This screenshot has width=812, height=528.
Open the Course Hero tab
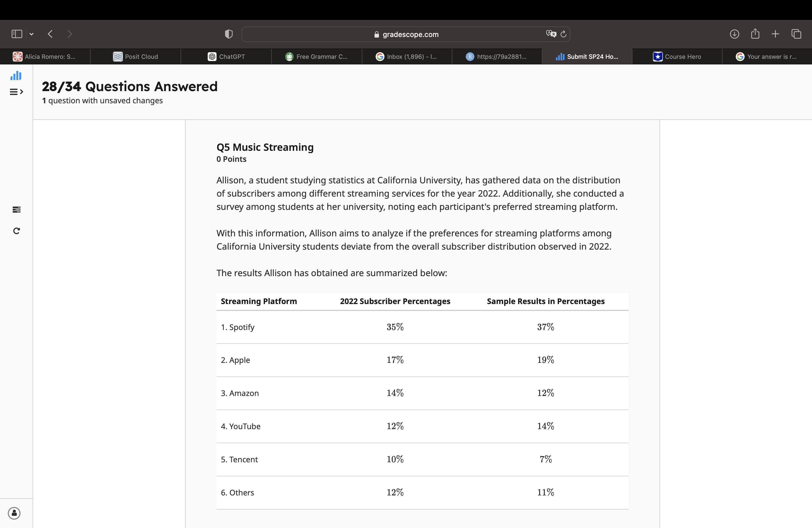point(677,57)
